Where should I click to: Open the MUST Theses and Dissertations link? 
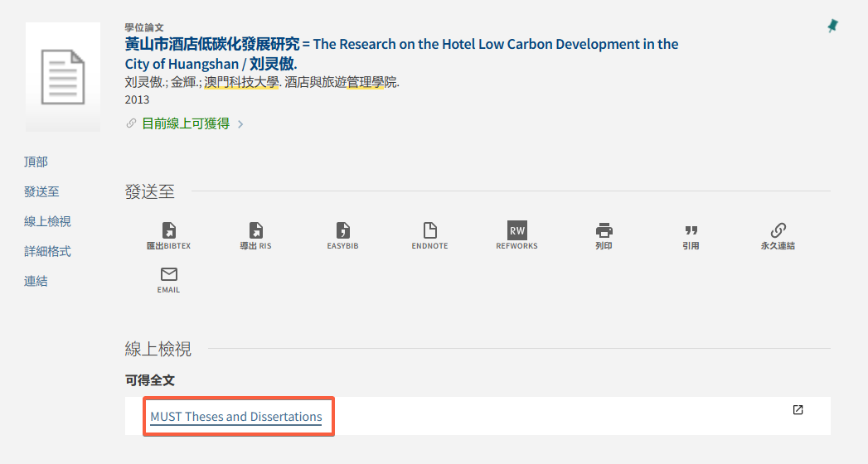[x=236, y=417]
